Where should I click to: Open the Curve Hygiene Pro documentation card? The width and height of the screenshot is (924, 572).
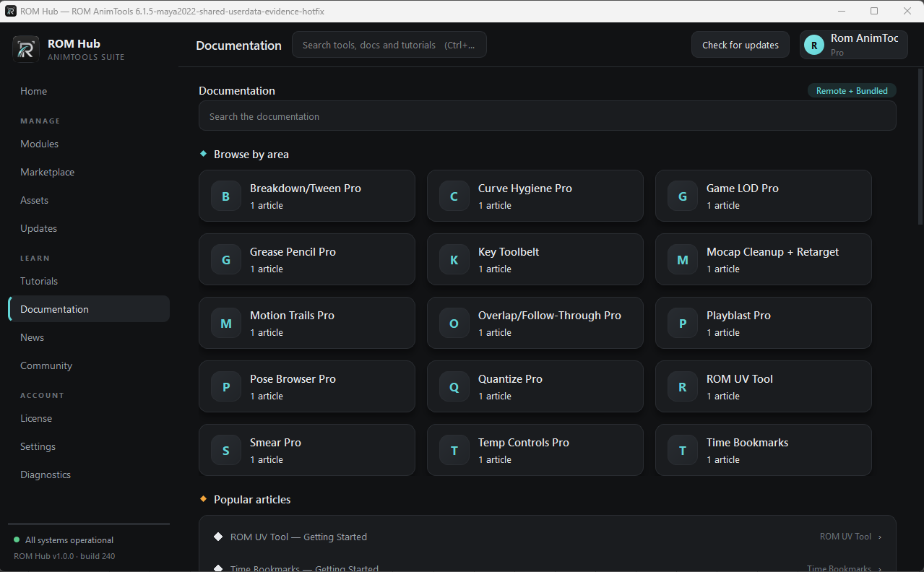pyautogui.click(x=535, y=196)
